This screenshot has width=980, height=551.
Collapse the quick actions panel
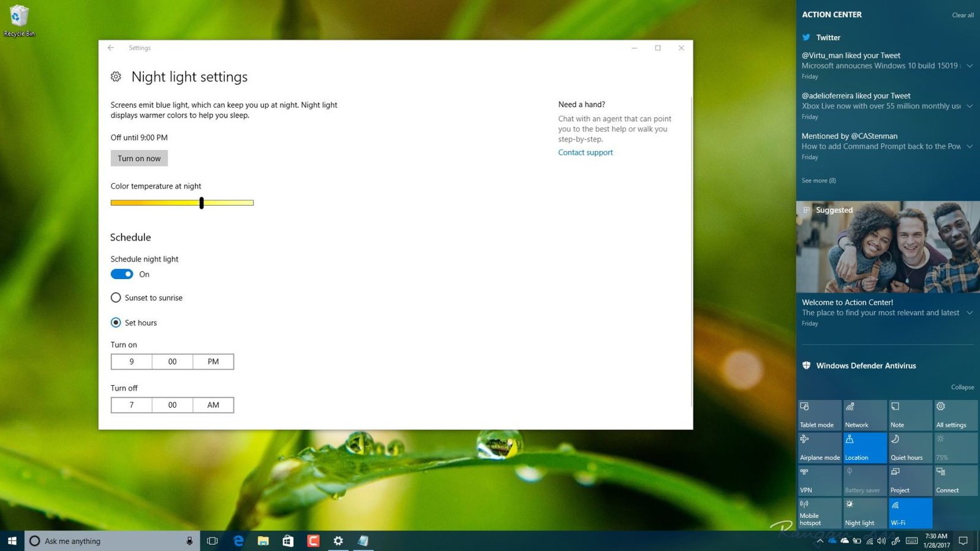pyautogui.click(x=962, y=387)
